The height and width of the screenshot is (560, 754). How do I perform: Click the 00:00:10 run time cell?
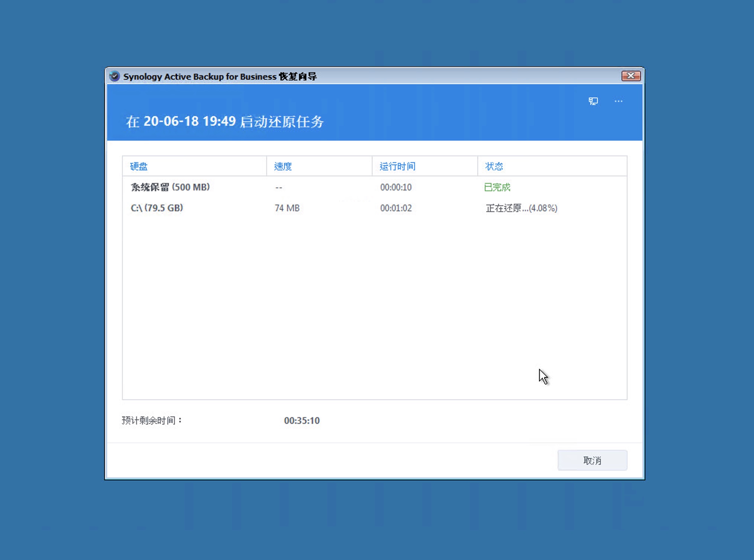396,187
